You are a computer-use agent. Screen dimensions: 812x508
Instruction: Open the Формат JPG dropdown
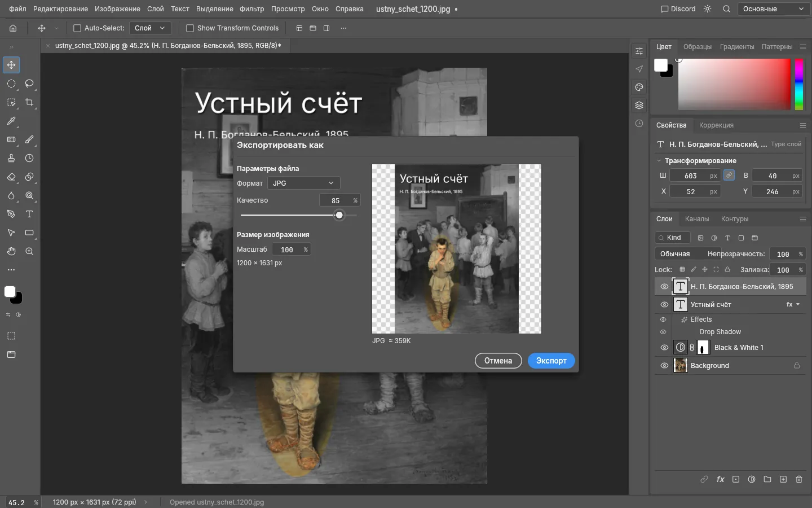[303, 183]
